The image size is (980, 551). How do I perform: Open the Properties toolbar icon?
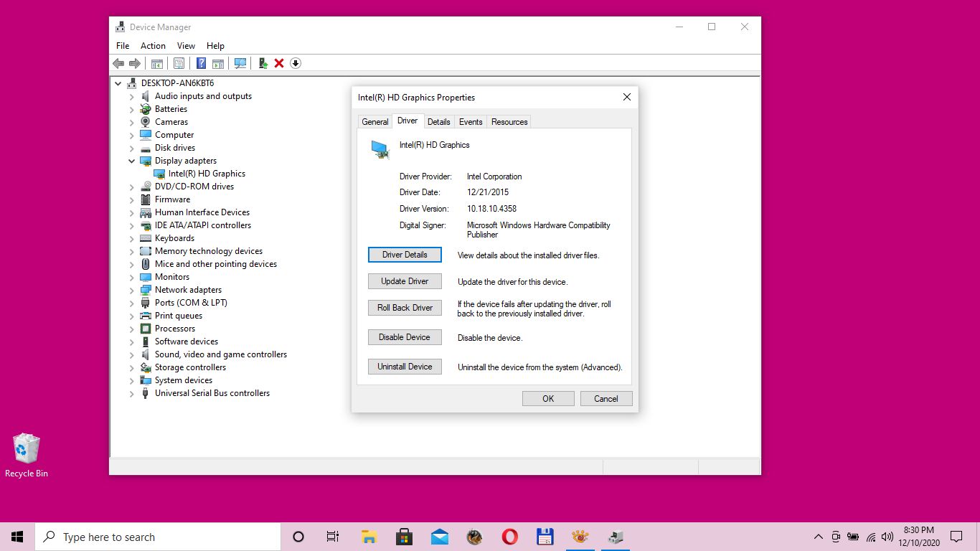179,63
